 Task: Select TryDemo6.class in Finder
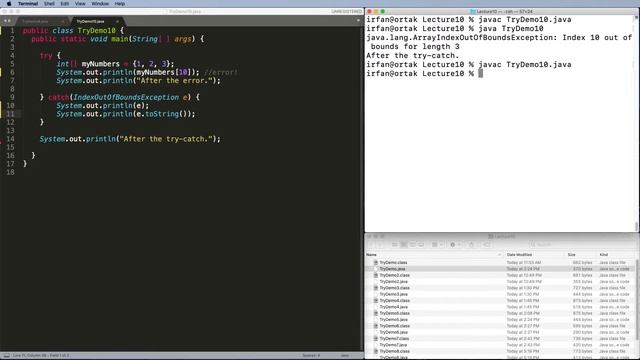click(500, 326)
